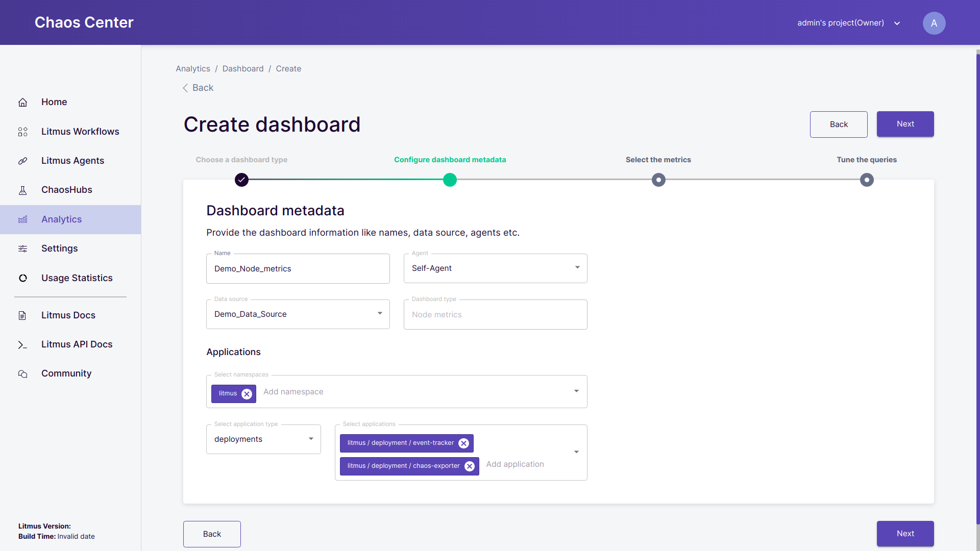Open Litmus Docs in the sidebar
980x551 pixels.
click(68, 315)
